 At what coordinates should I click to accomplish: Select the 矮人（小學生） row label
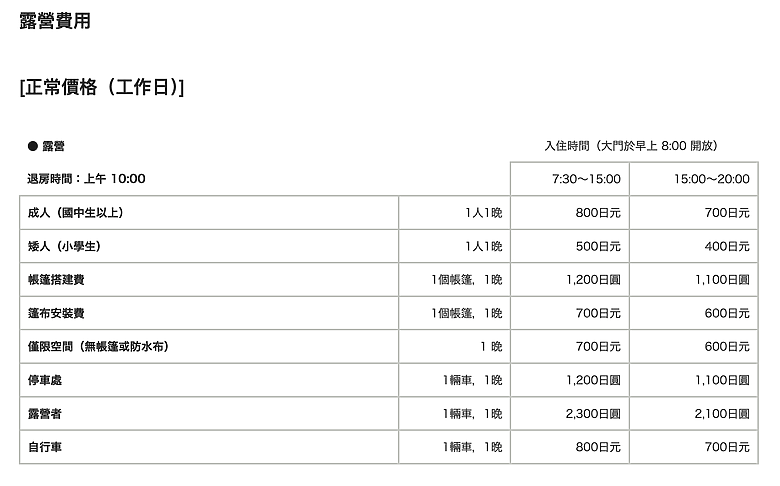coord(65,246)
